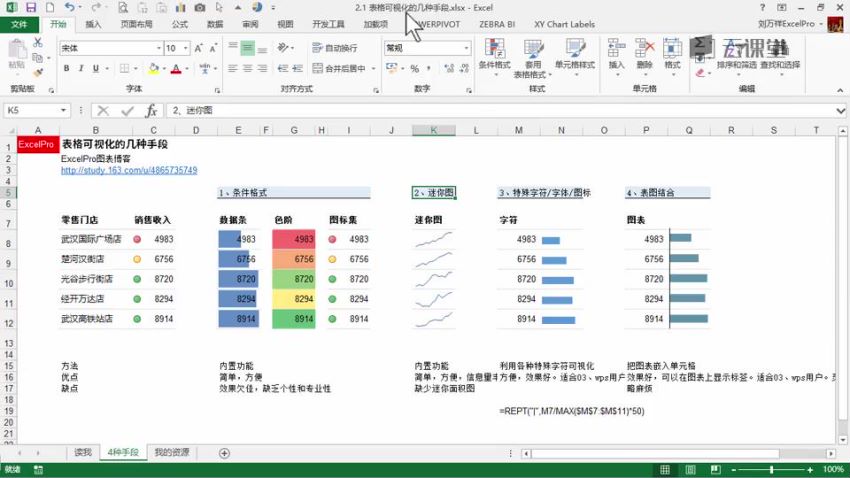Create a new blank document from the quick-access toolbar
Viewport: 850px width, 478px height.
point(50,7)
